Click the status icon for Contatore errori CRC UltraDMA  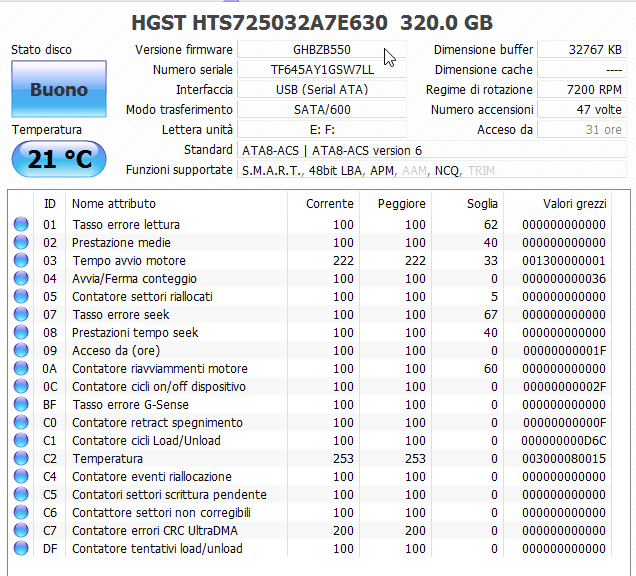pyautogui.click(x=21, y=531)
